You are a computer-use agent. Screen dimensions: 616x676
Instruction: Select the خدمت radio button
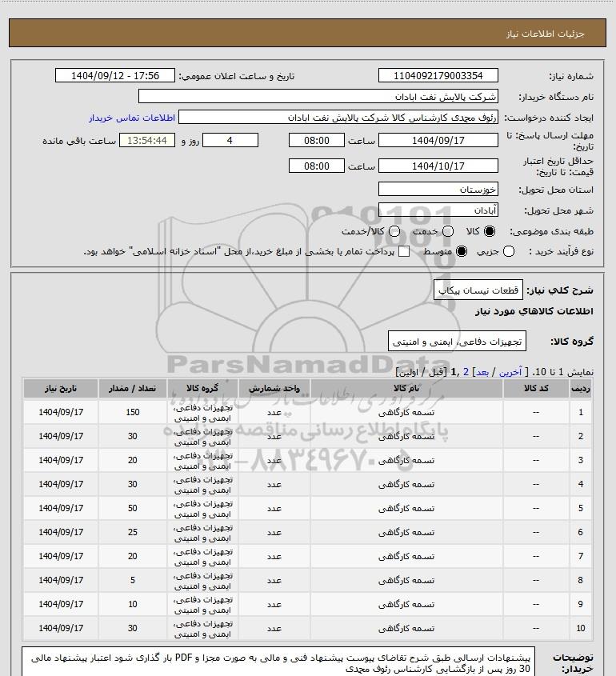point(448,231)
